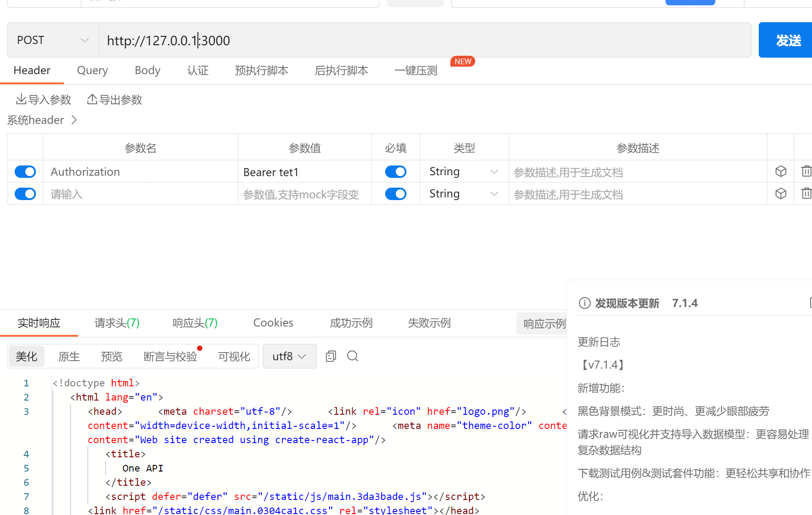
Task: Click the 发送 send button
Action: click(789, 40)
